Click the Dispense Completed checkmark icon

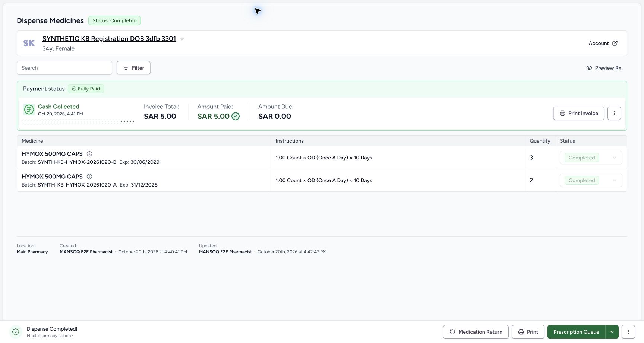[16, 332]
